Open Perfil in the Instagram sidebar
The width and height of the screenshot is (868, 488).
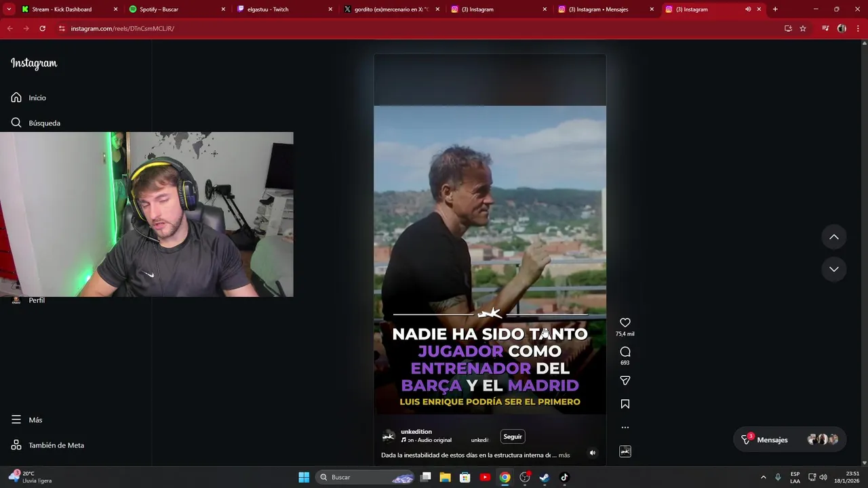click(x=28, y=300)
